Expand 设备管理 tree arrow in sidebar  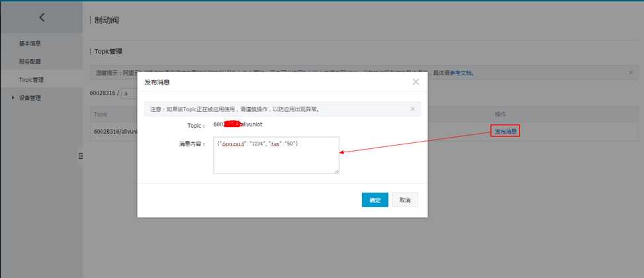pyautogui.click(x=13, y=98)
